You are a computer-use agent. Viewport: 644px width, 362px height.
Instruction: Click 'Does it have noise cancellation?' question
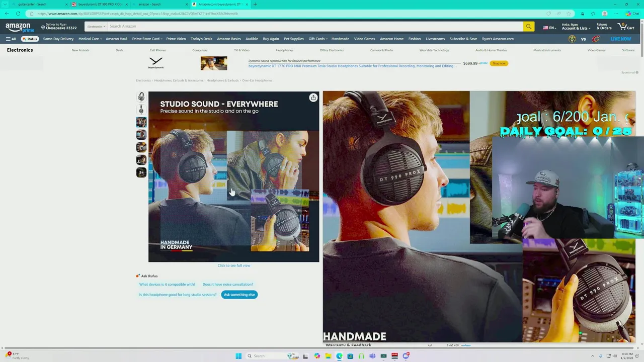coord(228,285)
